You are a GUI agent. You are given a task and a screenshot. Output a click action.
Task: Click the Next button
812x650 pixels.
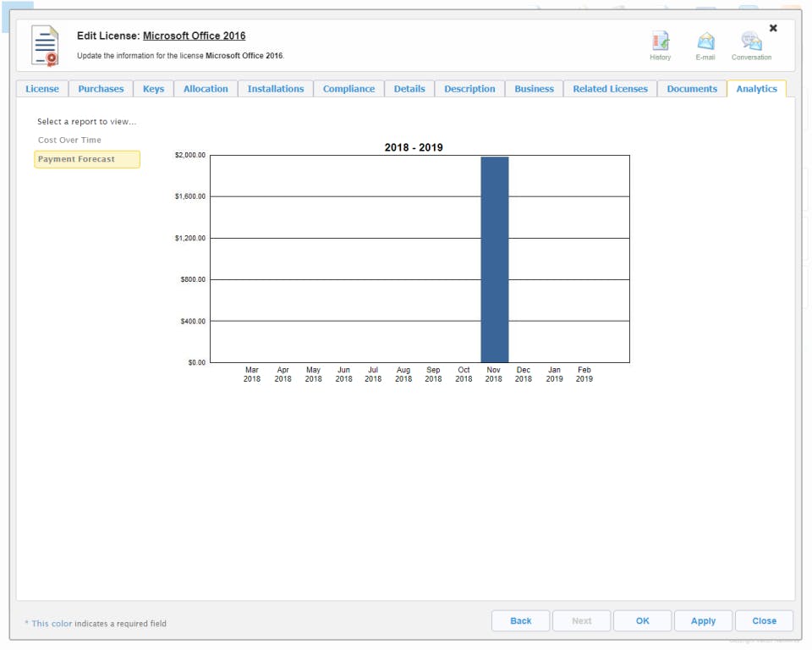coord(582,620)
